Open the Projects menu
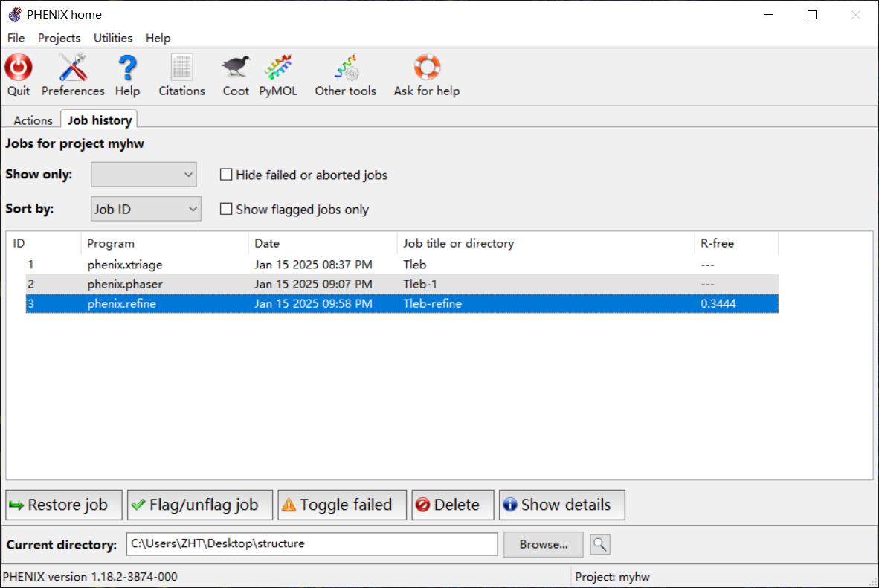The width and height of the screenshot is (879, 588). click(59, 38)
